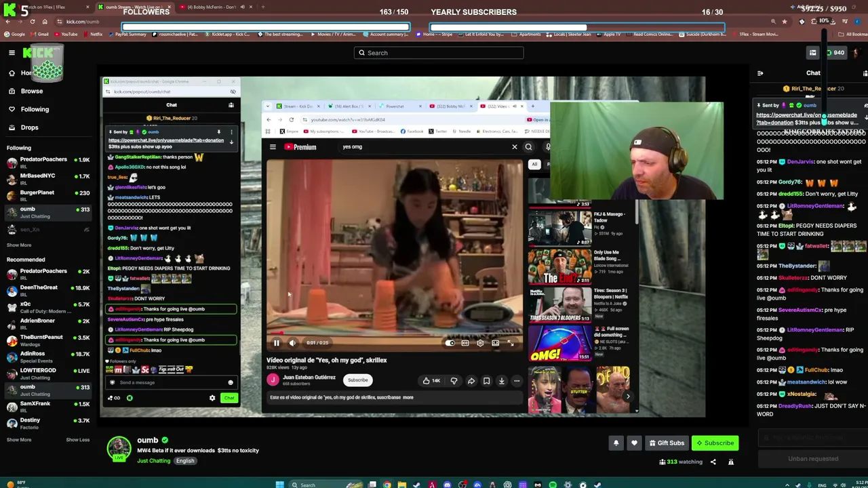The width and height of the screenshot is (868, 488).
Task: Select the English language tag
Action: (185, 461)
